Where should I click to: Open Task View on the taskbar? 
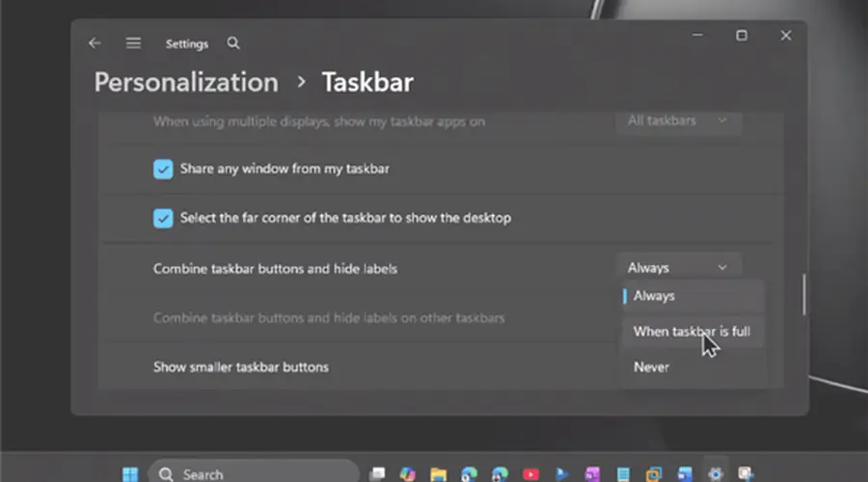point(377,473)
